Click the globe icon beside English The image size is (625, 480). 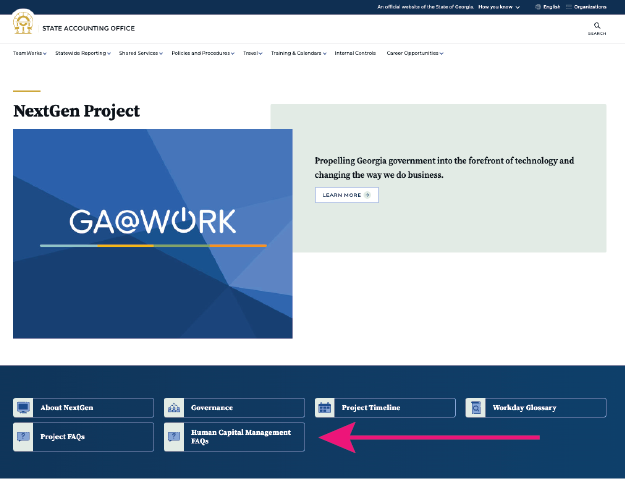coord(538,7)
